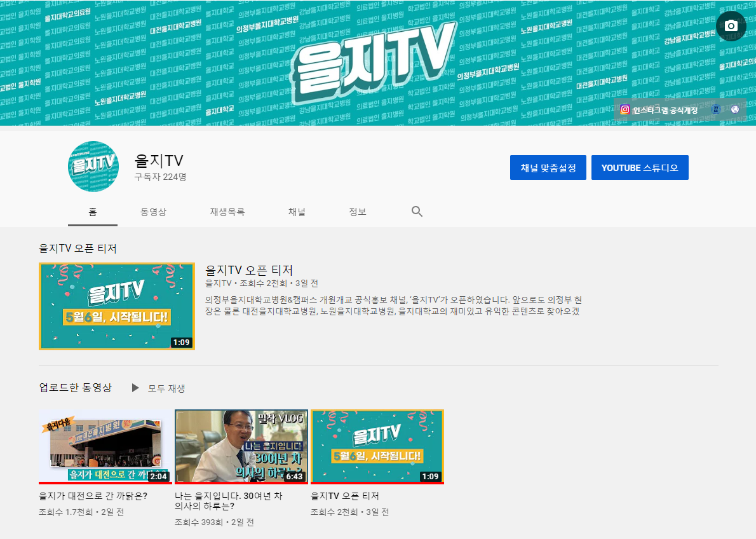
Task: Open the 정보 tab
Action: click(357, 212)
